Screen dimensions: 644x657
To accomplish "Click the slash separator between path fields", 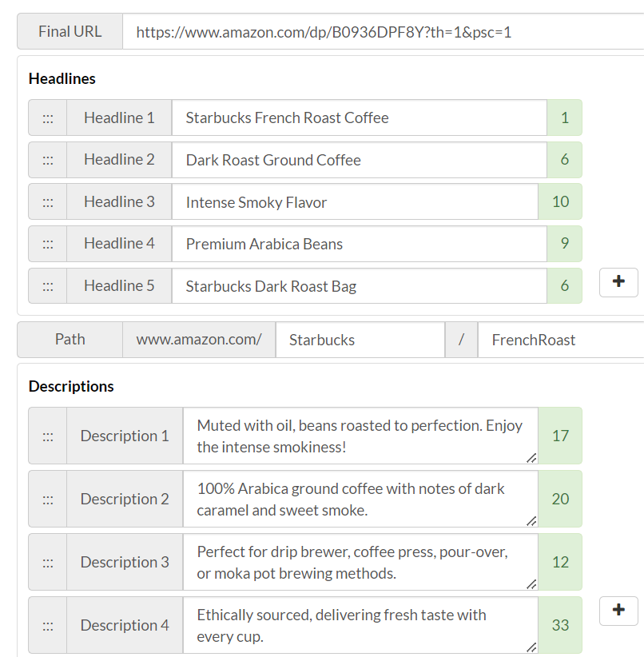I will (x=461, y=340).
